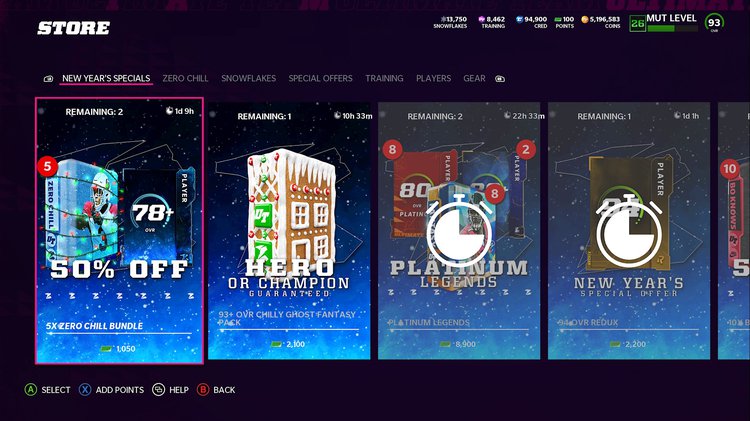Select the Snowflakes tab
The height and width of the screenshot is (421, 750).
point(248,78)
